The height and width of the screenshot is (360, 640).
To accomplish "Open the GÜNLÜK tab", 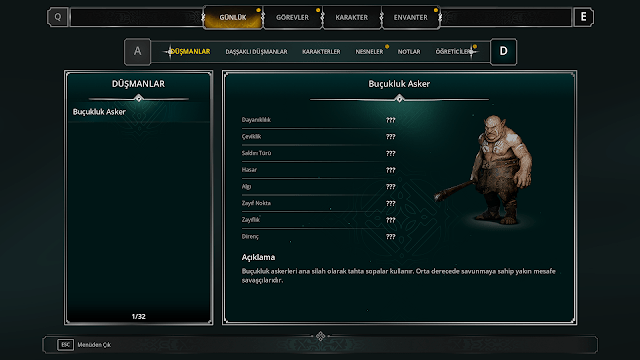I will point(233,18).
